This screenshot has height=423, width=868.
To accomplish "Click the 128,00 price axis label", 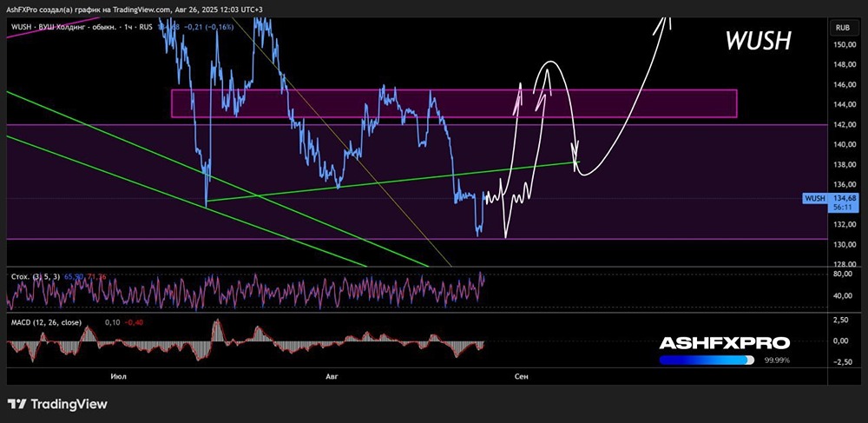I will tap(843, 264).
